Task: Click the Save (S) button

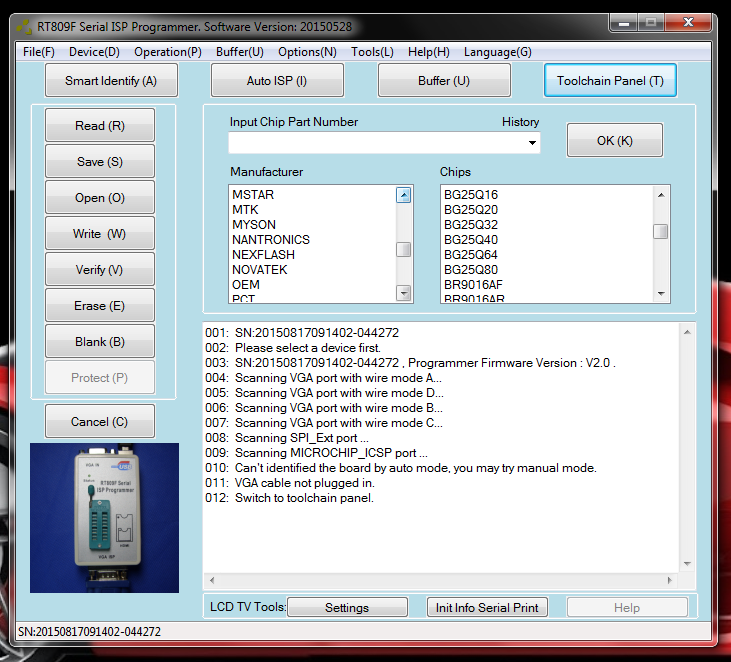Action: [x=100, y=161]
